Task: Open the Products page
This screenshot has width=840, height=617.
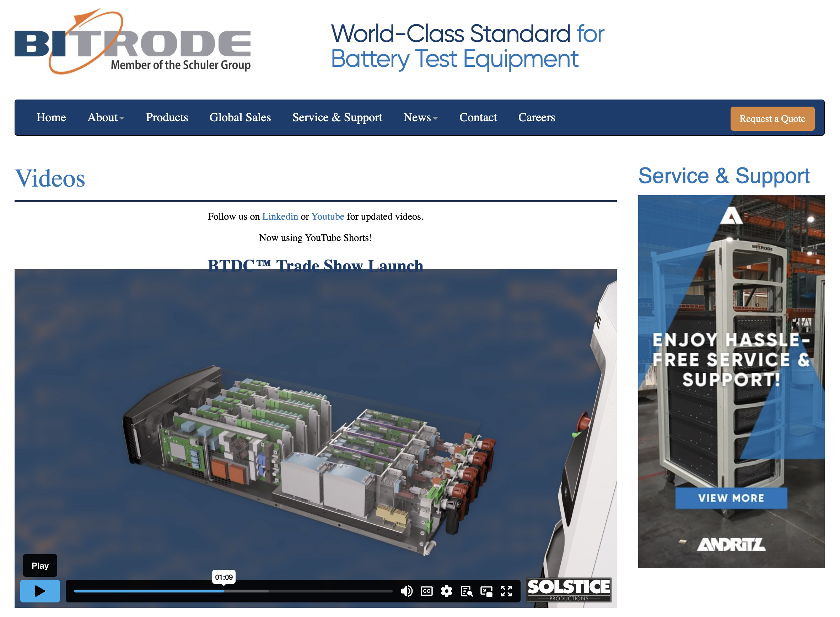Action: coord(167,117)
